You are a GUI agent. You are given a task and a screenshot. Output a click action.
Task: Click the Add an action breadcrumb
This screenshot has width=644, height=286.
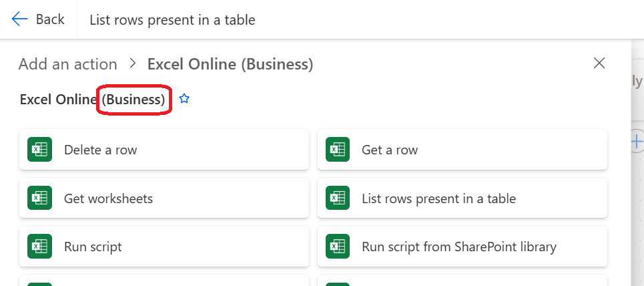68,64
